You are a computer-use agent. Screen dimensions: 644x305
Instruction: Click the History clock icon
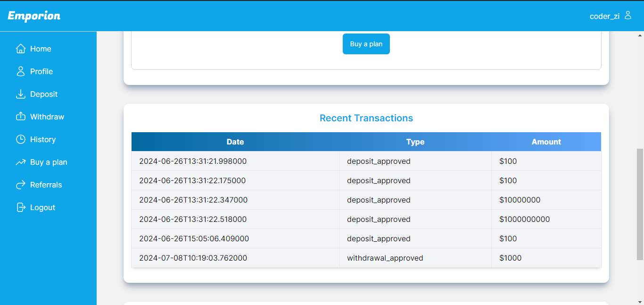click(20, 139)
